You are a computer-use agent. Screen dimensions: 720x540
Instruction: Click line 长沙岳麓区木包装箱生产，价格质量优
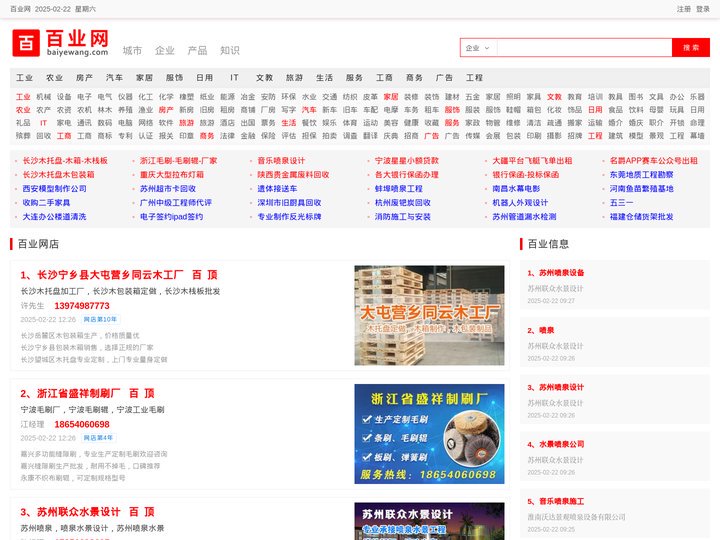[x=80, y=336]
